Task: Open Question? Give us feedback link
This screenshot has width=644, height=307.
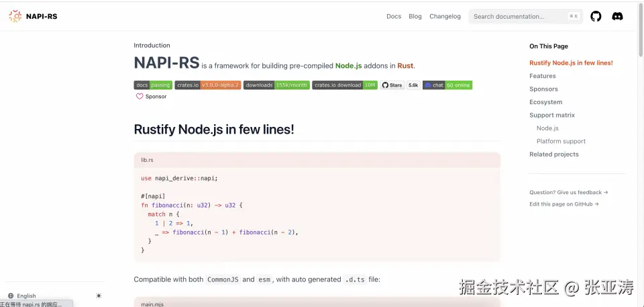Action: [569, 192]
